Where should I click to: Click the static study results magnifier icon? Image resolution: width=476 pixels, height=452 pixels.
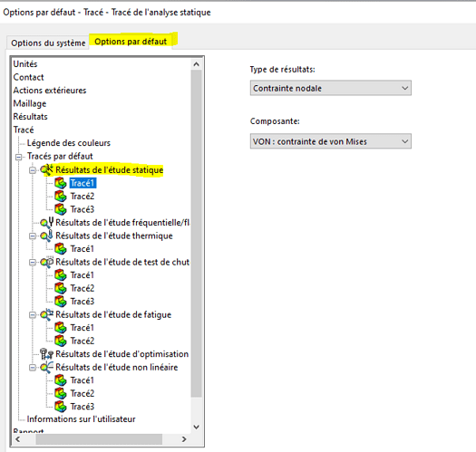(47, 169)
